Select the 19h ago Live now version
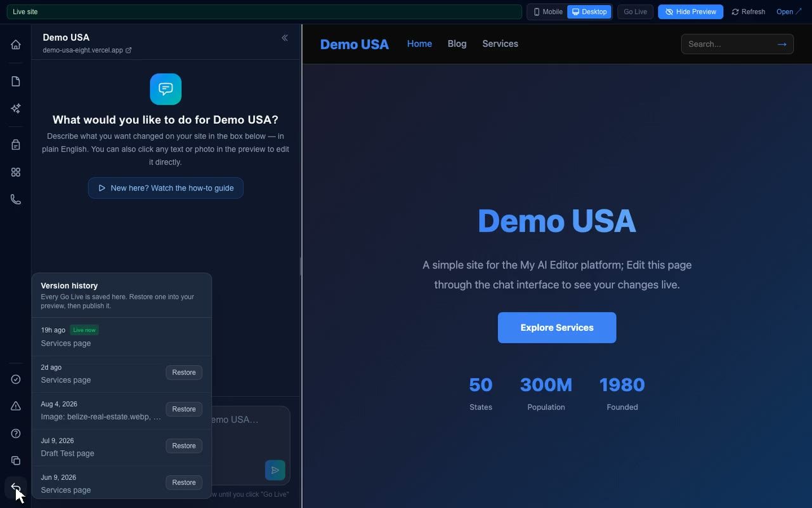 (122, 337)
